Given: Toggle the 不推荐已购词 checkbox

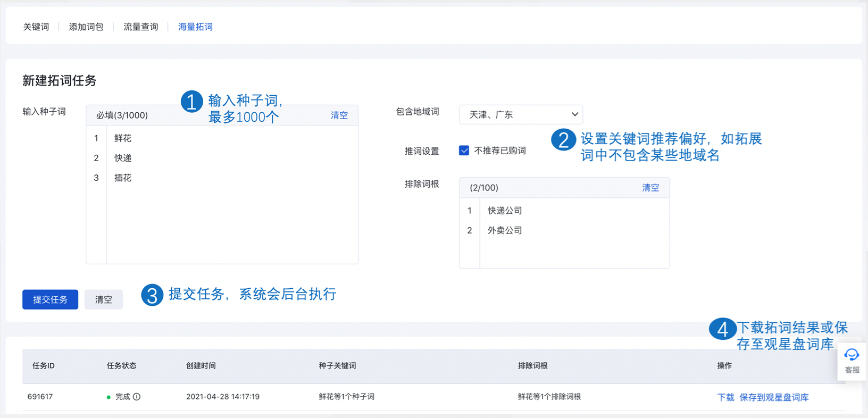Looking at the screenshot, I should (464, 151).
